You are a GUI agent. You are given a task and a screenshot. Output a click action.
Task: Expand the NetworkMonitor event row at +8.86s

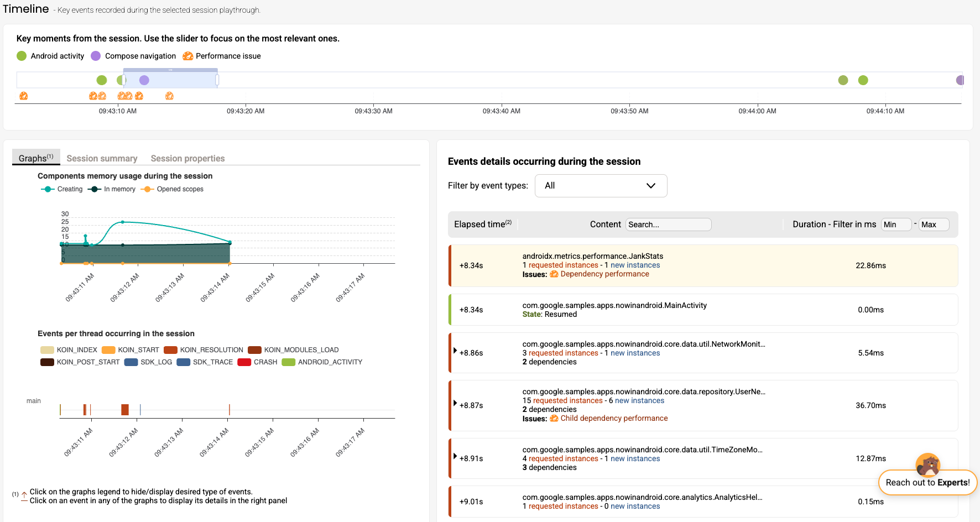coord(455,351)
